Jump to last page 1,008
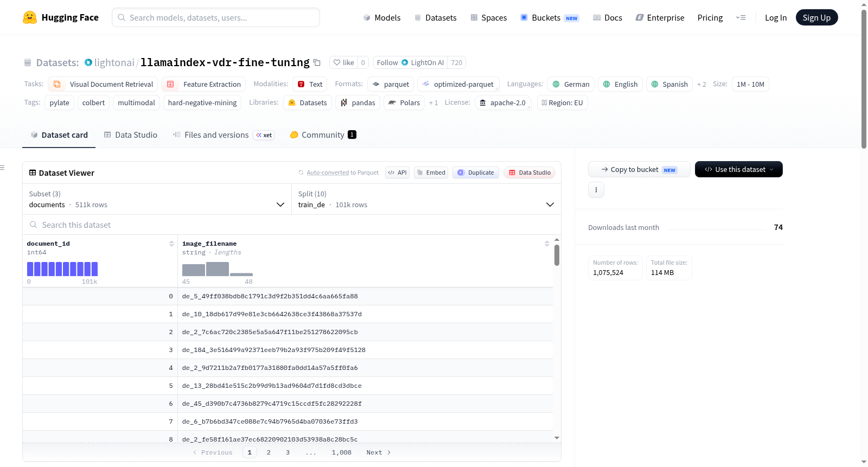Screen dimensions: 868x467 342,452
